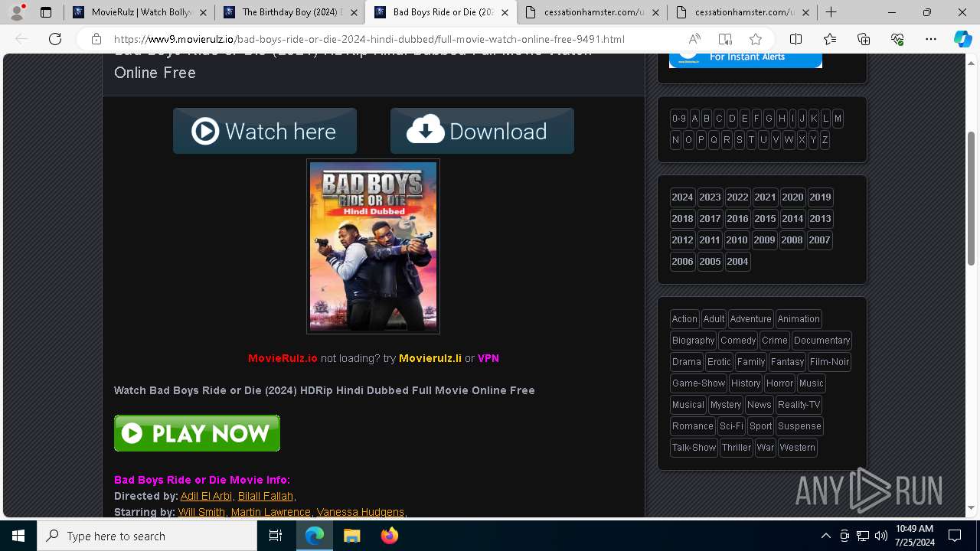Open File Explorer from taskbar
Screen dimensions: 980x551
[351, 536]
